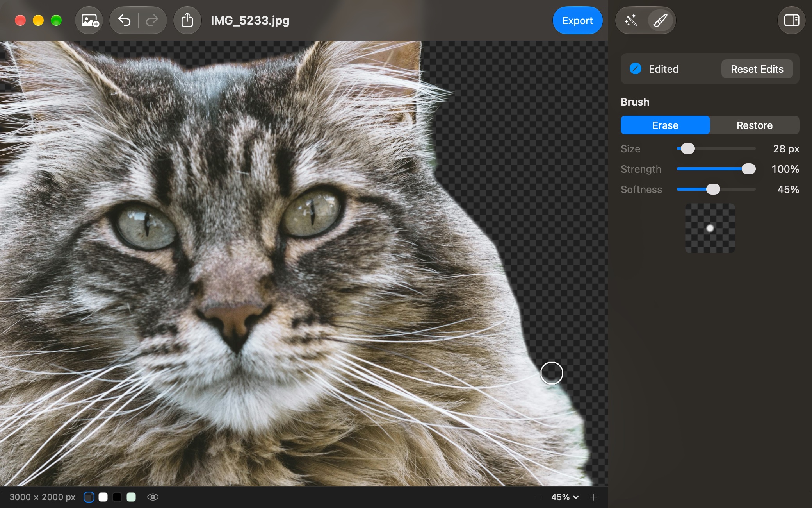Export the image
The height and width of the screenshot is (508, 812).
(x=577, y=20)
